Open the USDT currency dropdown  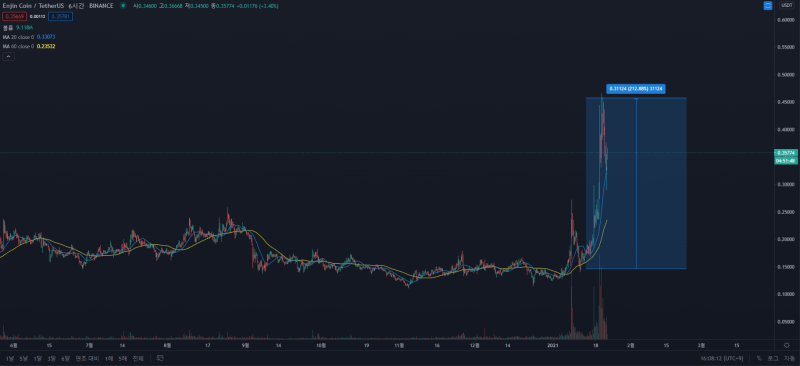(x=786, y=6)
